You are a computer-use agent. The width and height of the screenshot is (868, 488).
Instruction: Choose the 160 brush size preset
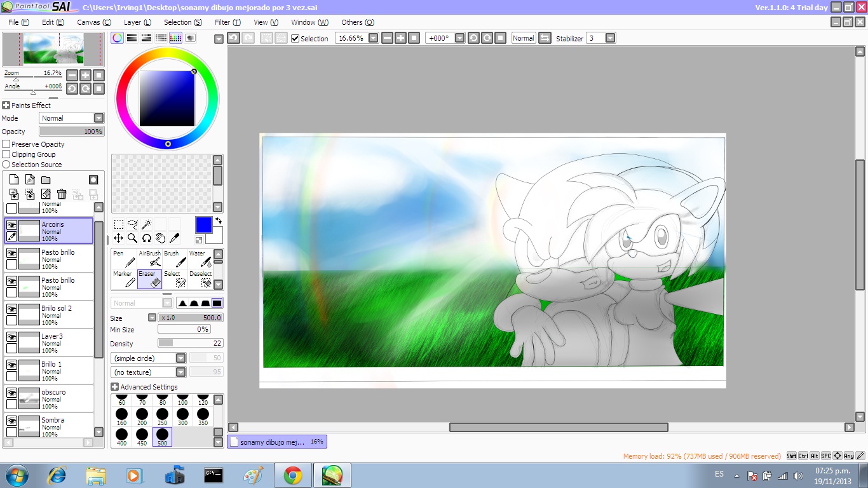click(x=121, y=417)
